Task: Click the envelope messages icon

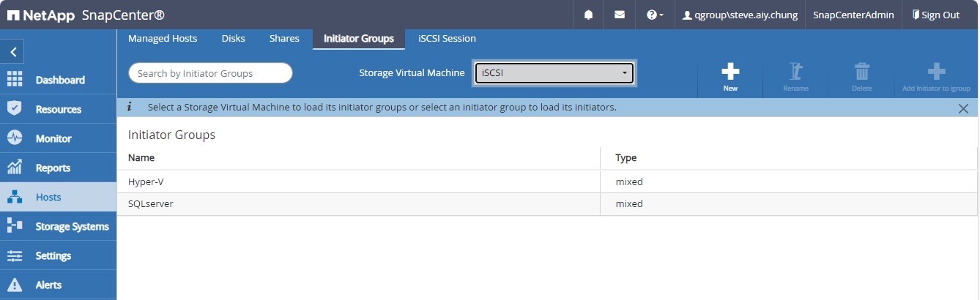Action: pyautogui.click(x=619, y=15)
